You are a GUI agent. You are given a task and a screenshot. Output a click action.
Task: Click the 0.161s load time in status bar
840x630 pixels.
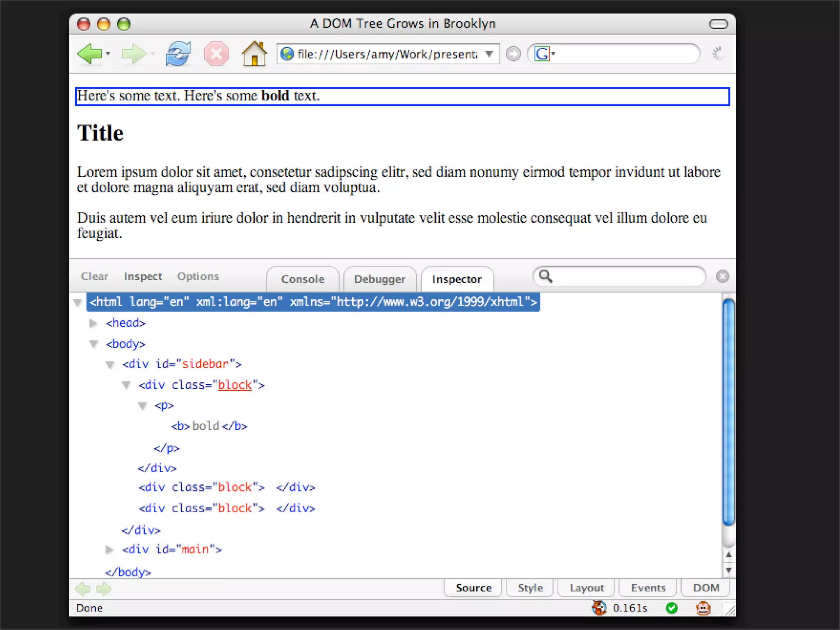tap(630, 608)
